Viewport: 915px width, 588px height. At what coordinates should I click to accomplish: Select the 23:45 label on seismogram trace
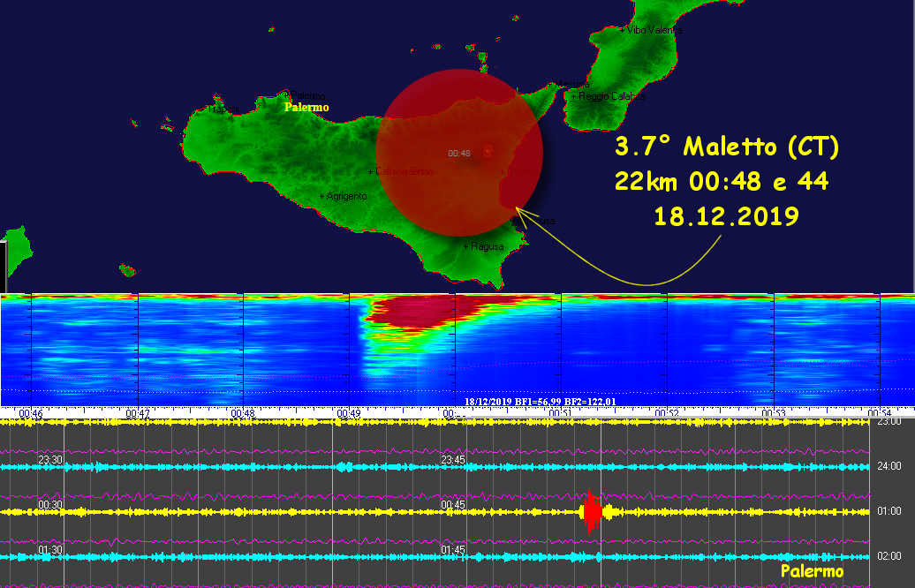pyautogui.click(x=453, y=460)
